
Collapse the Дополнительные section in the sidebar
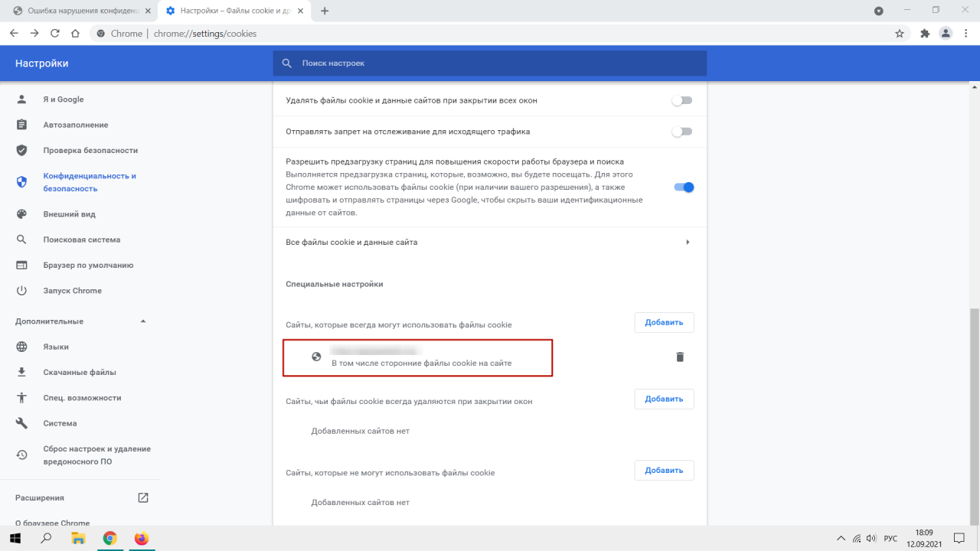click(x=142, y=321)
